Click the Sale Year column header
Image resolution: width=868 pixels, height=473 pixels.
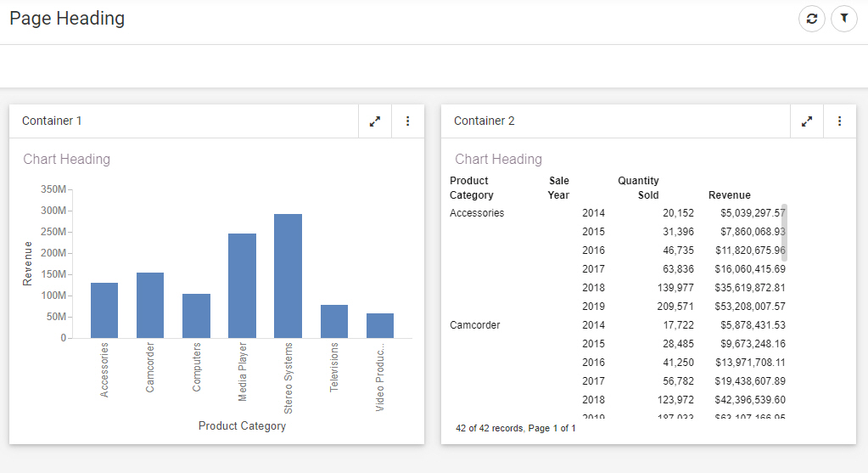point(558,188)
